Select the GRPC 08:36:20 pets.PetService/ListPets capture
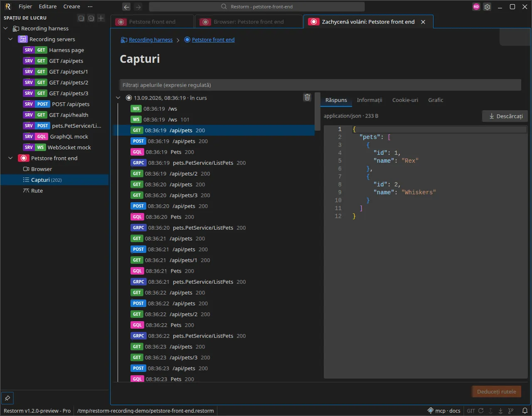 [x=214, y=228]
